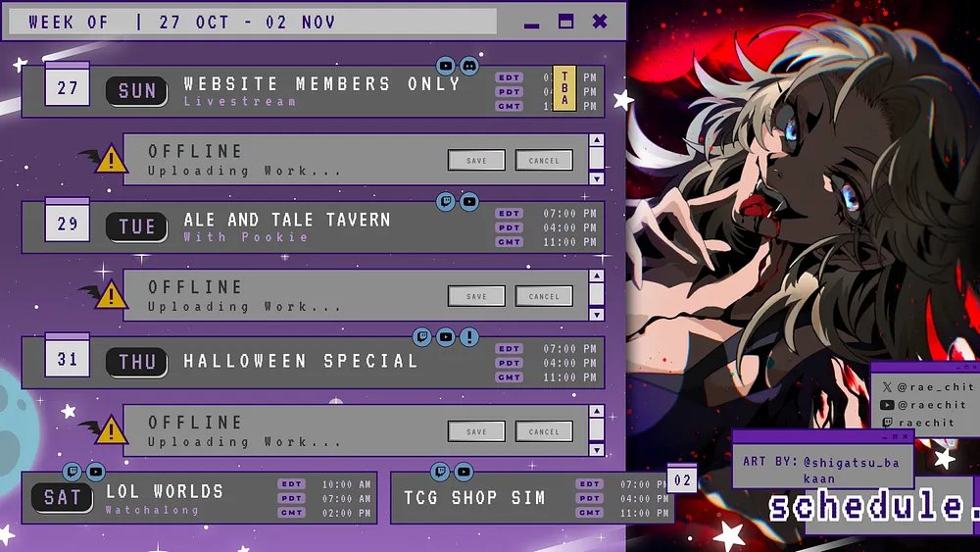The width and height of the screenshot is (980, 552).
Task: Click the "WEBSITE MEMBERS ONLY" title
Action: point(321,83)
